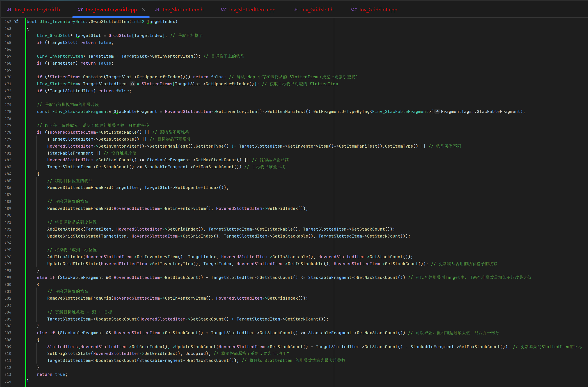Click the header file icon on Inv_InventoryGrid.h tab
Viewport: 588px width, 387px height.
9,10
